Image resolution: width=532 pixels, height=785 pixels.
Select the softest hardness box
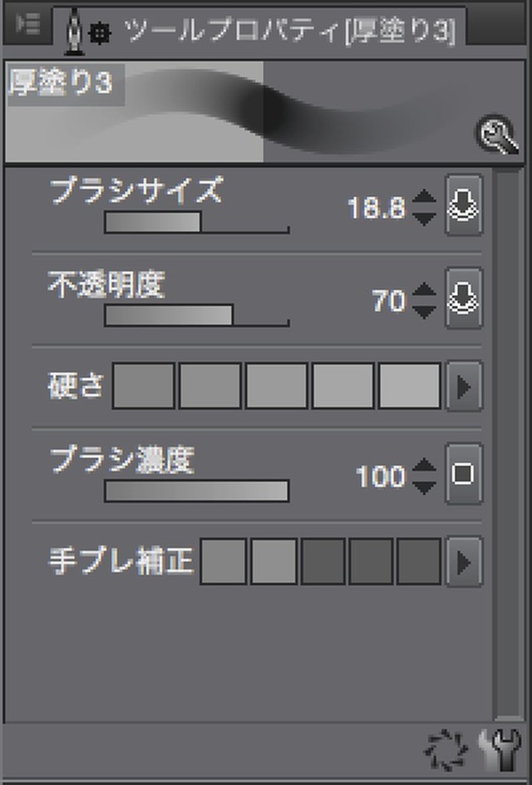144,386
